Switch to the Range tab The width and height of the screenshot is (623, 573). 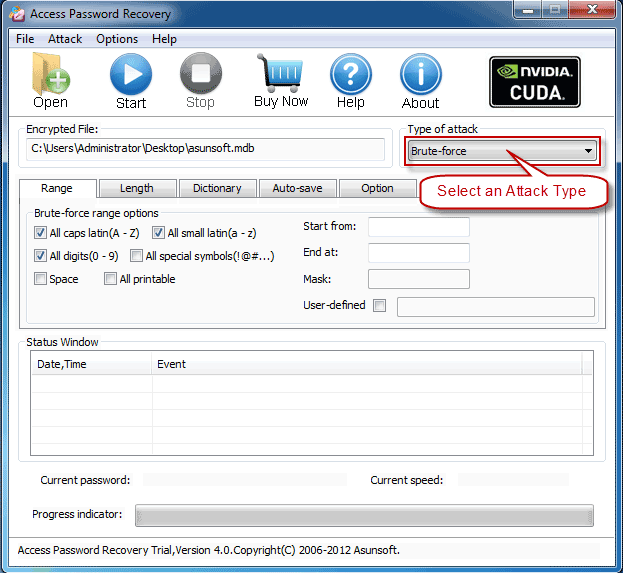pos(57,188)
